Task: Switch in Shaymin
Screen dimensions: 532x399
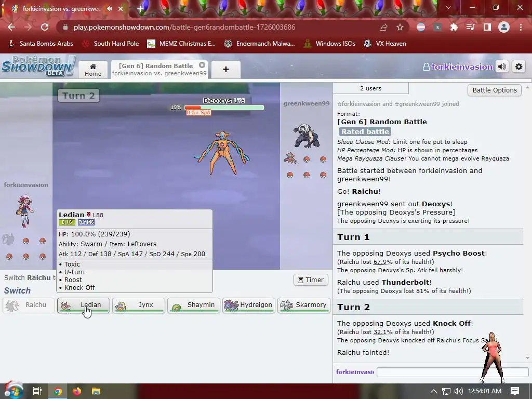Action: point(194,305)
